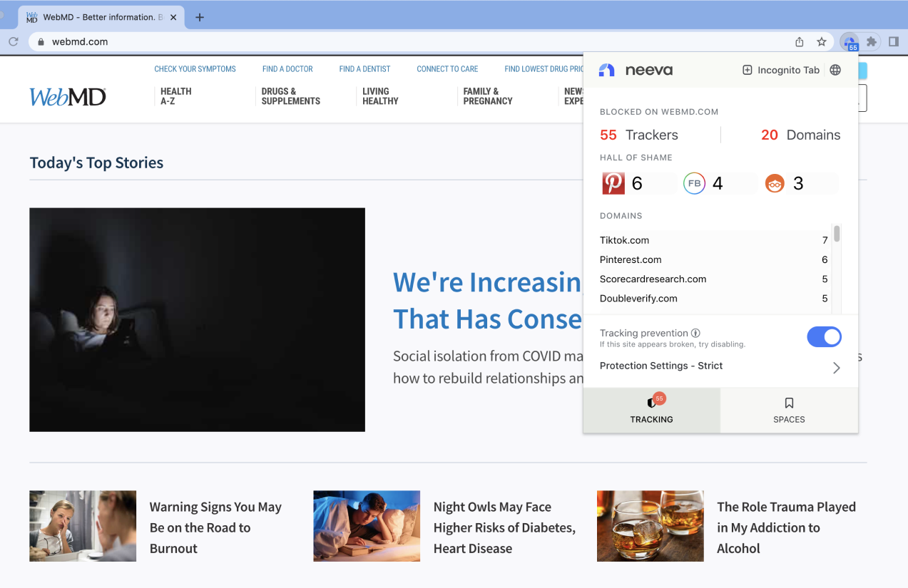Viewport: 908px width, 588px height.
Task: Select the Tracking tab
Action: [651, 411]
